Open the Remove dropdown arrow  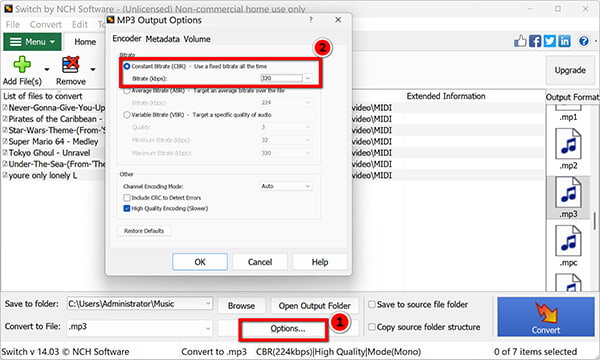(x=93, y=69)
